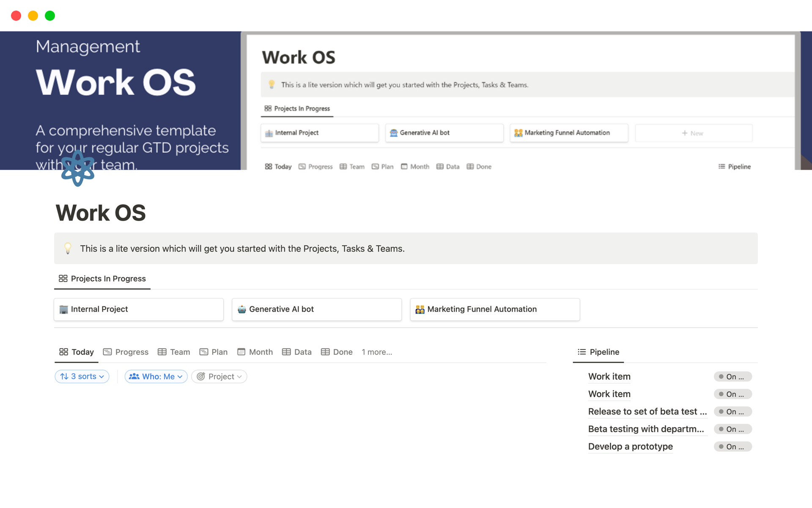812x508 pixels.
Task: Switch to the Data view tab
Action: click(297, 352)
